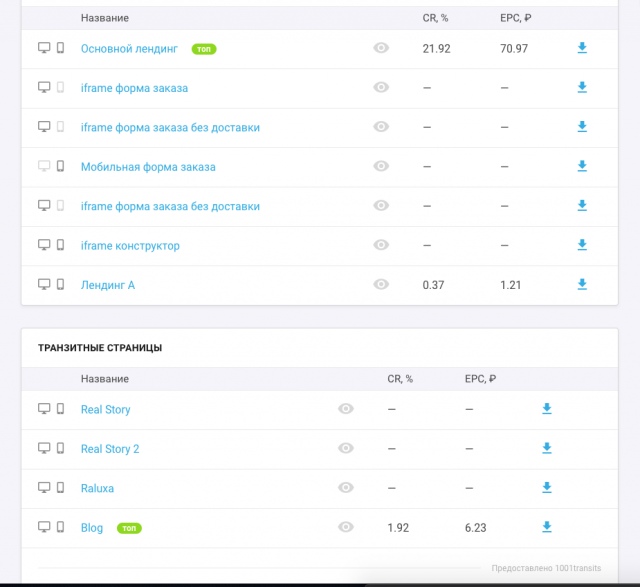Preview Основной лендинг via eye icon
The width and height of the screenshot is (640, 587).
pos(381,48)
